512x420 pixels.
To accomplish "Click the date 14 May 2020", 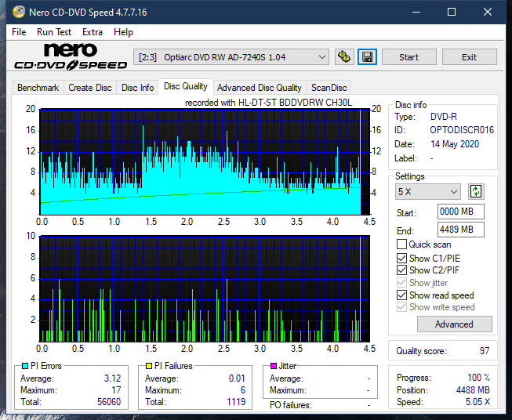I will [455, 144].
